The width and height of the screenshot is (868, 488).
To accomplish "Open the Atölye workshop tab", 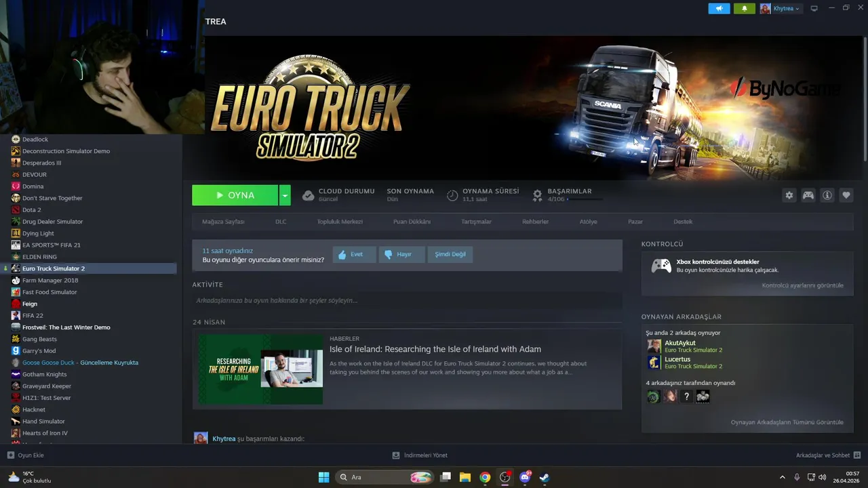I will coord(588,222).
